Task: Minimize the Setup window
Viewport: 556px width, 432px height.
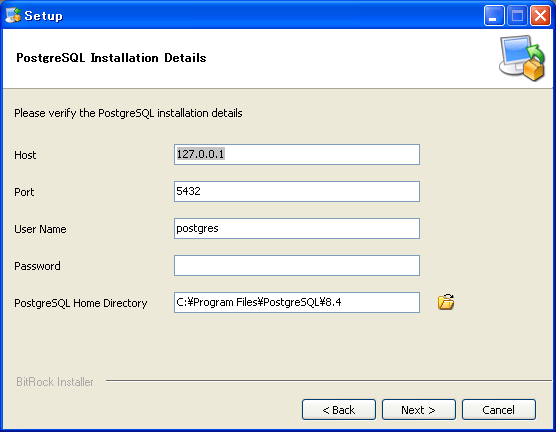Action: pyautogui.click(x=494, y=16)
